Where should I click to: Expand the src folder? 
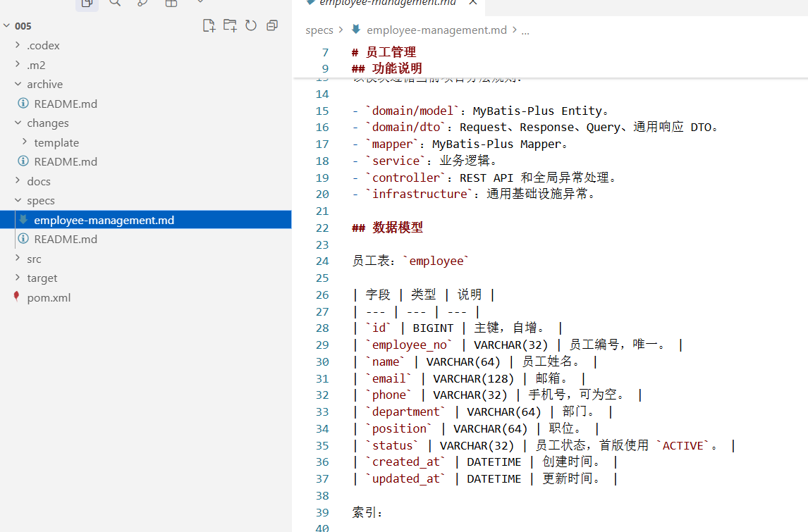point(18,258)
